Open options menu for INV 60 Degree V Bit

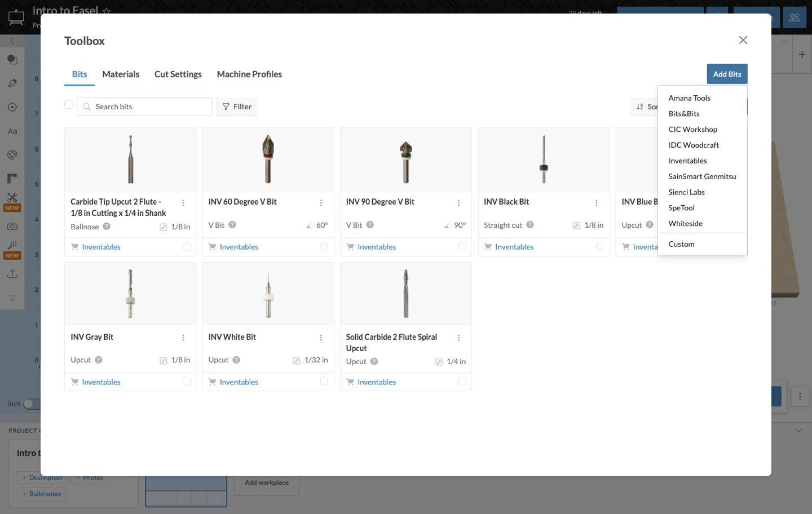(321, 203)
